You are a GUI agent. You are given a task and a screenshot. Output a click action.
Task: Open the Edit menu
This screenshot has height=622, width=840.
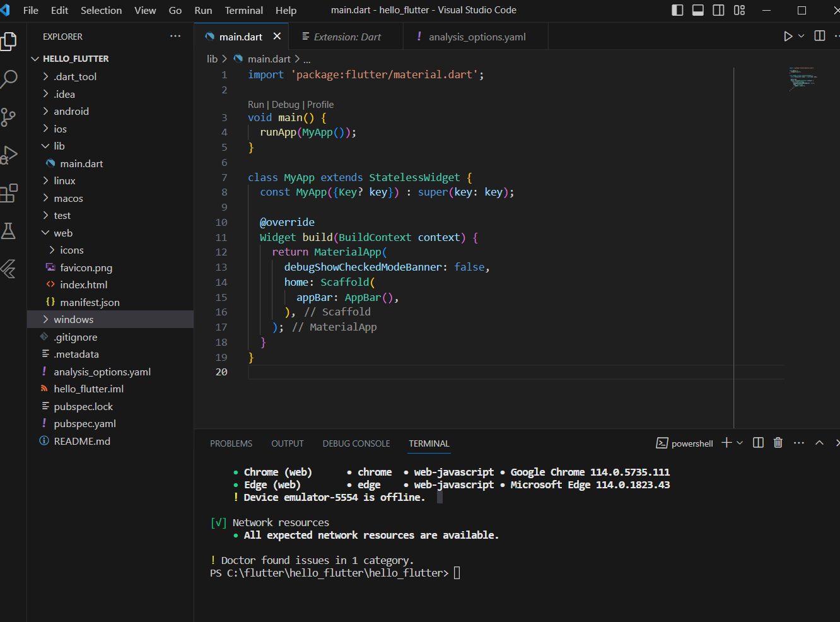59,10
